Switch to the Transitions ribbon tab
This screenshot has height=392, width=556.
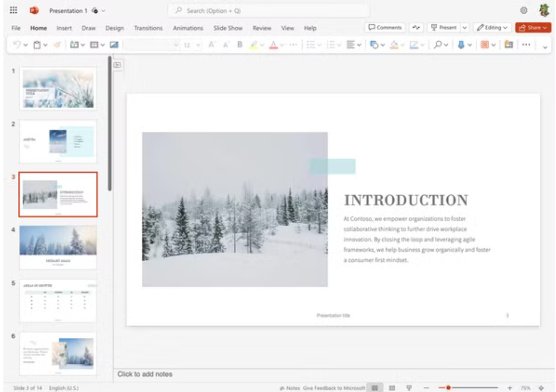tap(148, 28)
